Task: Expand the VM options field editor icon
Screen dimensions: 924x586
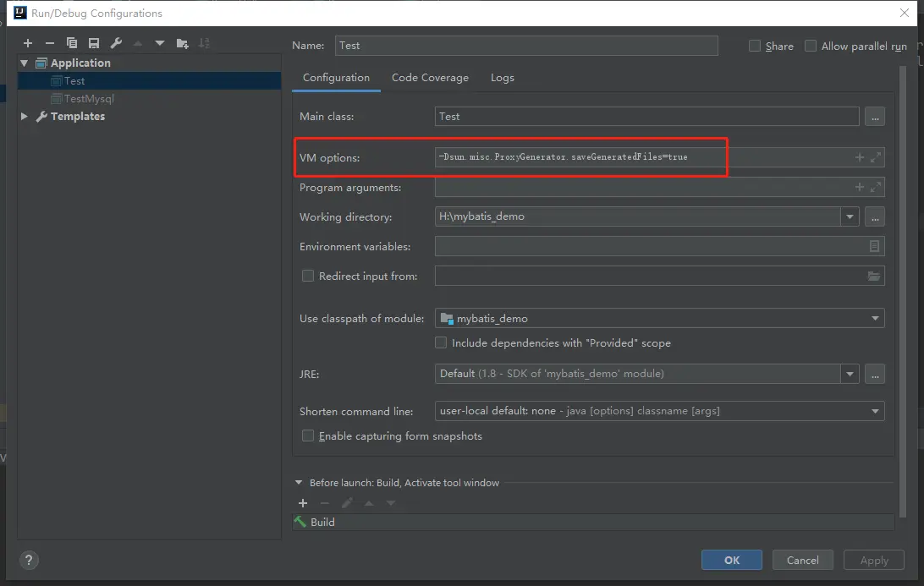Action: coord(876,157)
